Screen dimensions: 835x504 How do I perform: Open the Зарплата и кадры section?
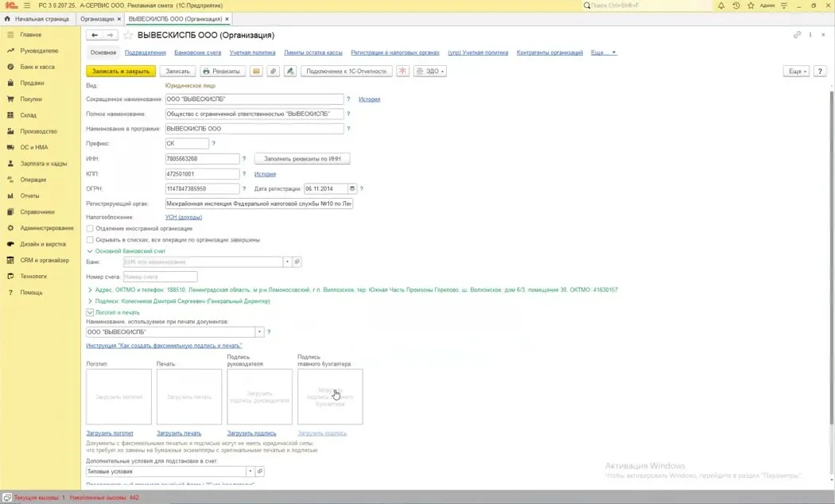point(44,164)
